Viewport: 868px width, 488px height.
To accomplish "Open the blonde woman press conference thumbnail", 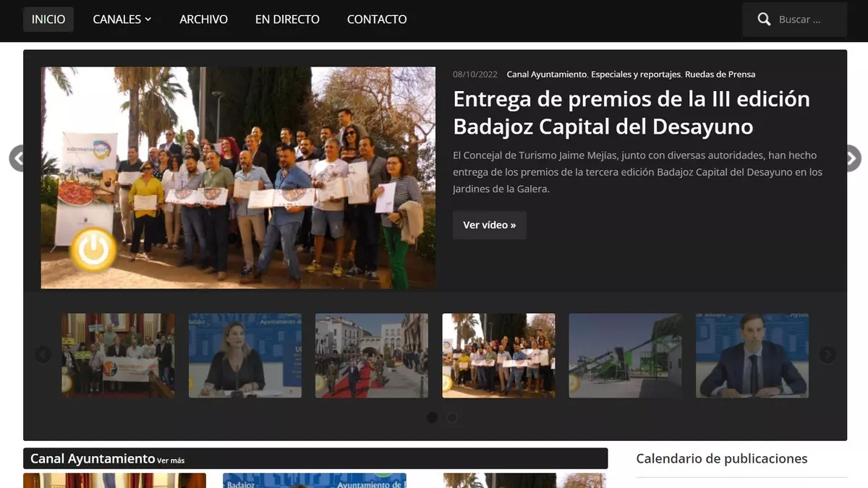I will pos(245,355).
